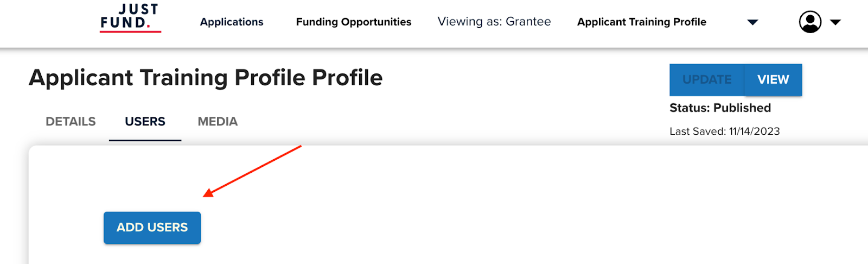Image resolution: width=868 pixels, height=264 pixels.
Task: Click the Last Saved 11/14/2023 text
Action: pyautogui.click(x=724, y=131)
